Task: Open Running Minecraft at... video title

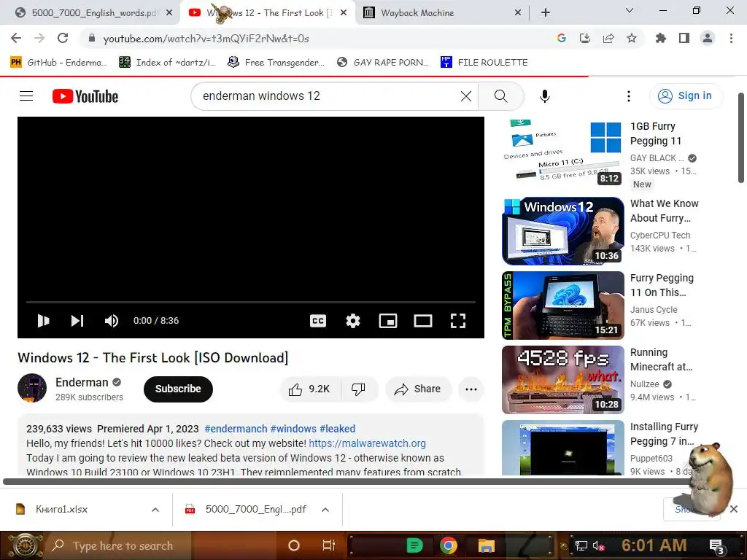Action: point(661,359)
